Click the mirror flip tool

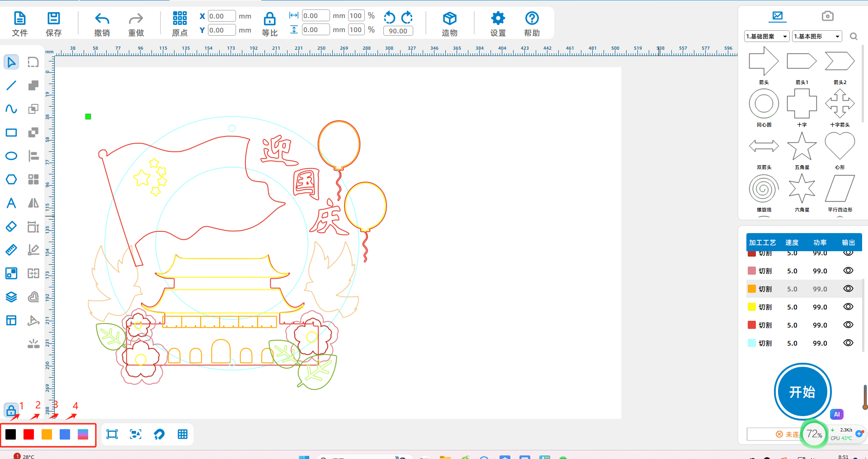coord(33,203)
